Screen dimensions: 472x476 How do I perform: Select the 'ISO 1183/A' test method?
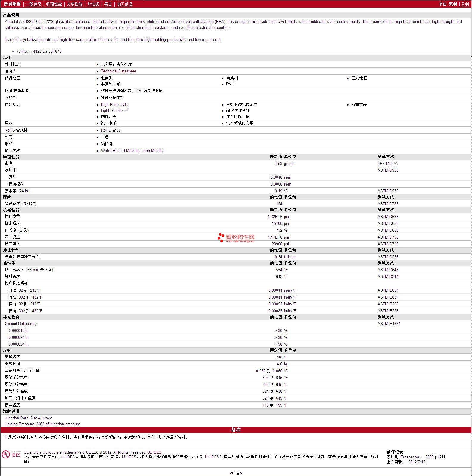click(387, 163)
